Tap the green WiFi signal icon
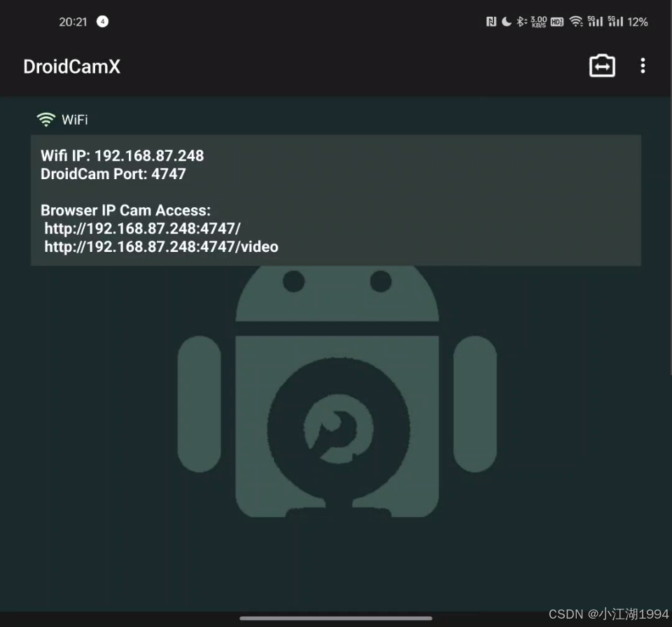The image size is (672, 627). 46,120
